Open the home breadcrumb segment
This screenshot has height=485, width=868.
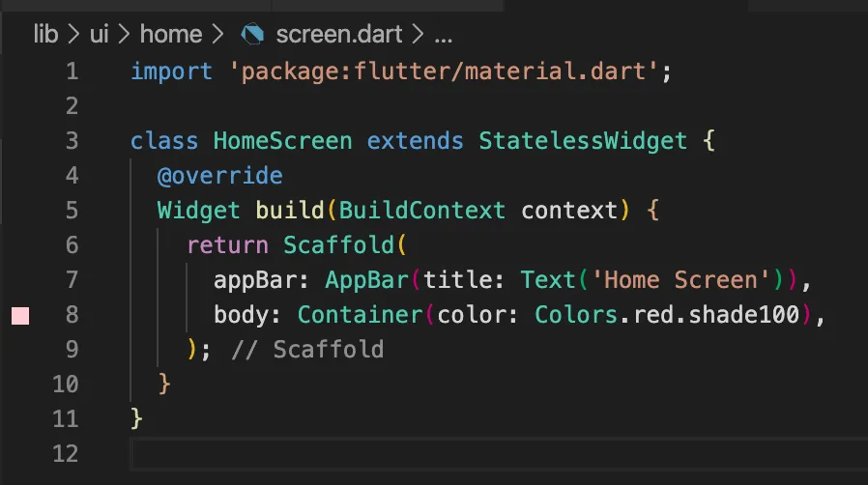coord(170,36)
